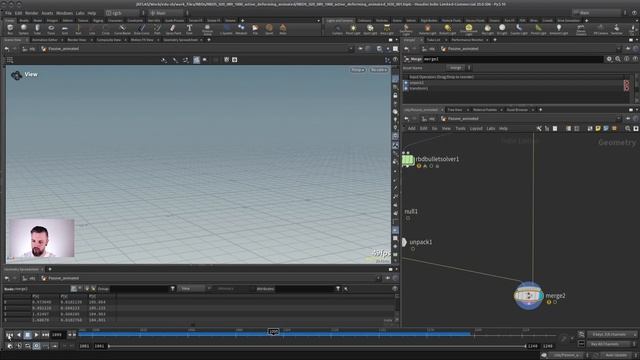Screen dimensions: 640x360
Task: Jump to the first frame
Action: [9, 335]
